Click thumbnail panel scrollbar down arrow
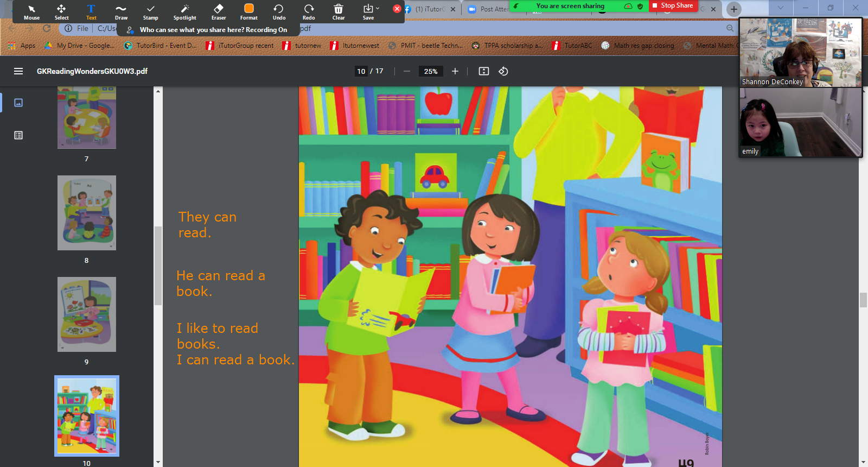 (158, 463)
